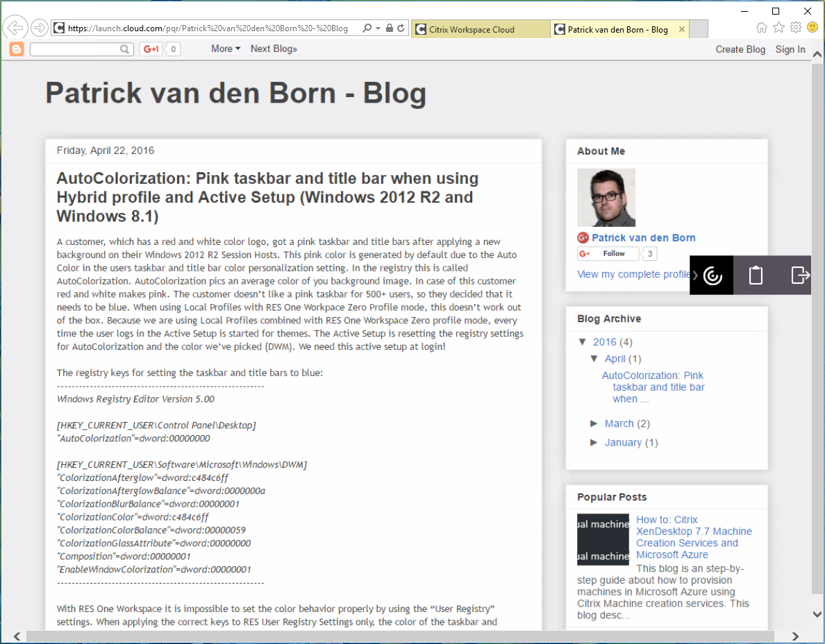Select the "ColorizationColorBalance"=dword:00000059 line
The image size is (825, 644).
tap(151, 530)
